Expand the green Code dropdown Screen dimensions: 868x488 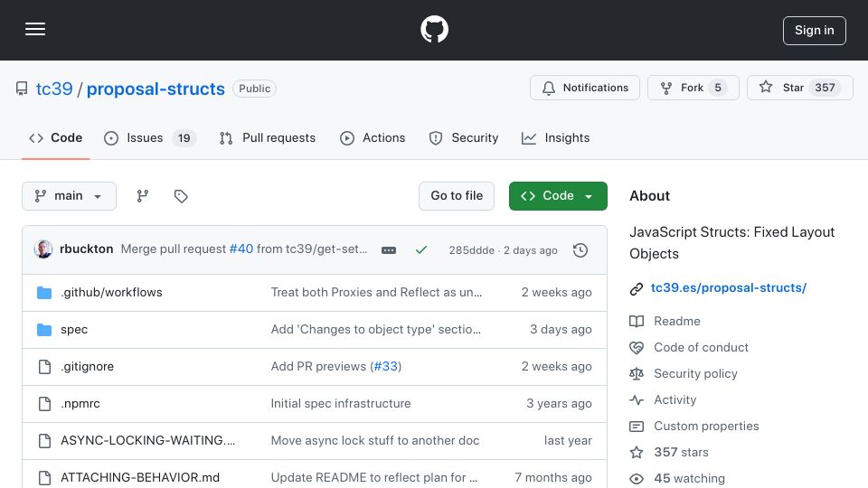tap(558, 196)
